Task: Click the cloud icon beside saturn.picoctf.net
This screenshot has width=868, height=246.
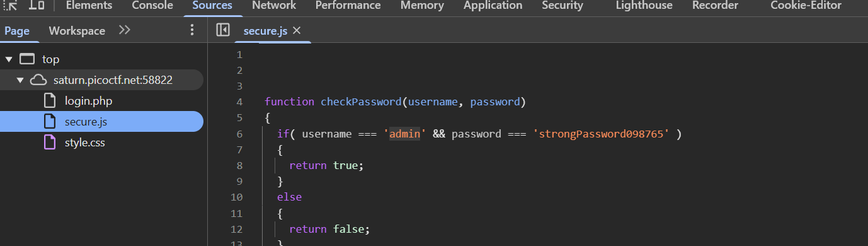Action: (x=39, y=79)
